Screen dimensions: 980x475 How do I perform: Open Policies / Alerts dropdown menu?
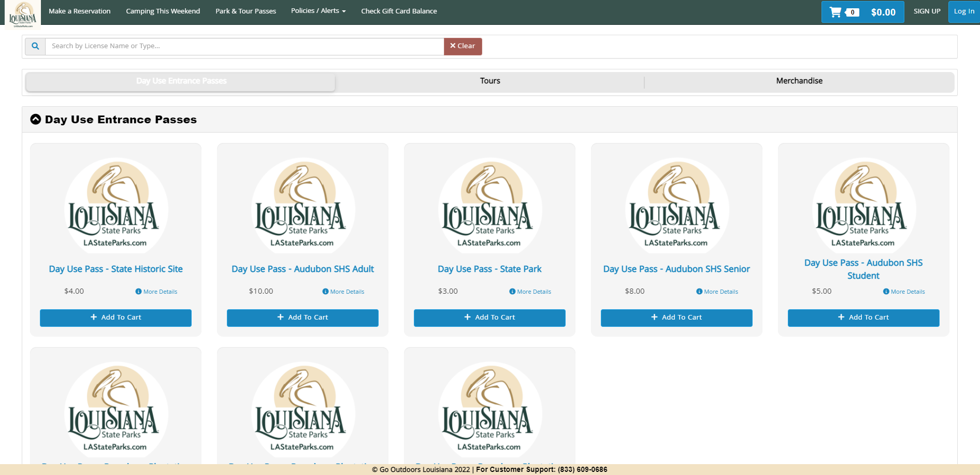318,11
